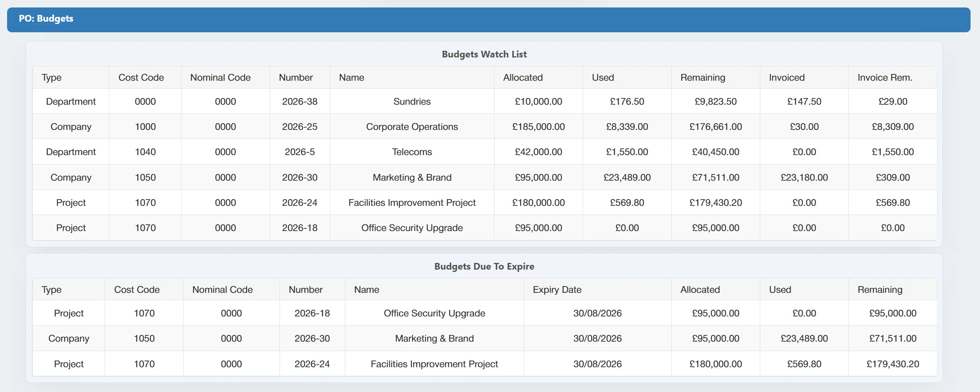Click the £185,000.00 allocated value
Image resolution: width=980 pixels, height=392 pixels.
(538, 127)
